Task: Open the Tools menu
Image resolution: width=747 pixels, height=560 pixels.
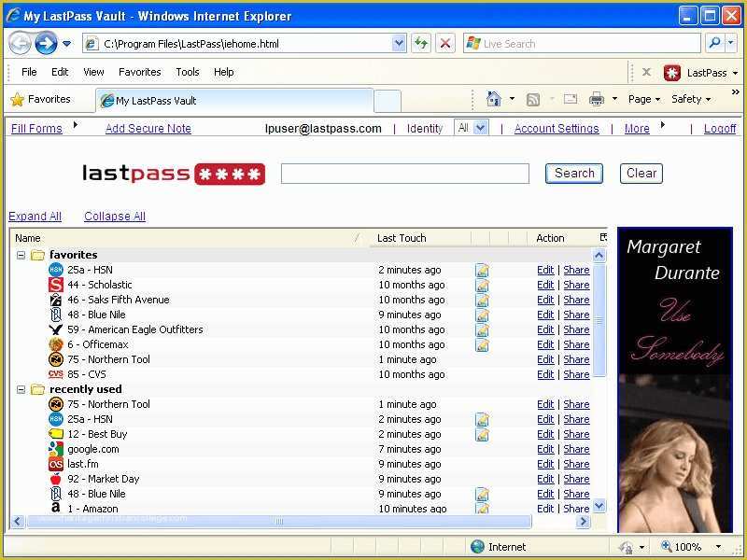Action: 188,72
